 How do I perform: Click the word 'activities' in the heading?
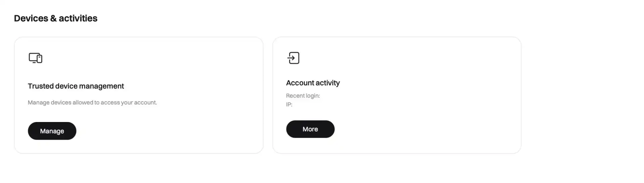pos(78,18)
